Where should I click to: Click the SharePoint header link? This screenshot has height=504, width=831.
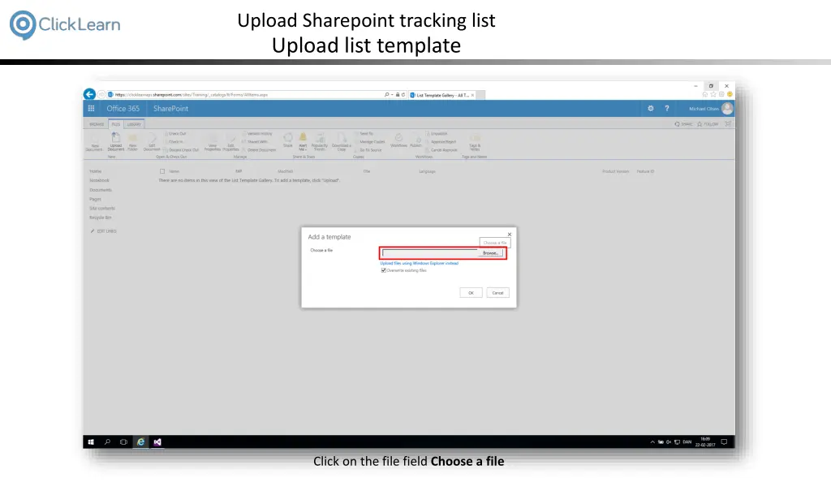(170, 109)
